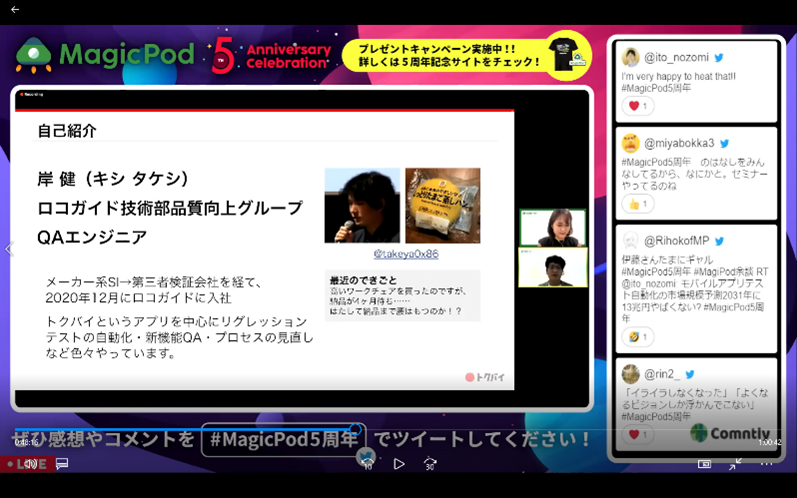The height and width of the screenshot is (498, 797).
Task: Click Twitter bird beside @ito_nozomi
Action: point(719,58)
